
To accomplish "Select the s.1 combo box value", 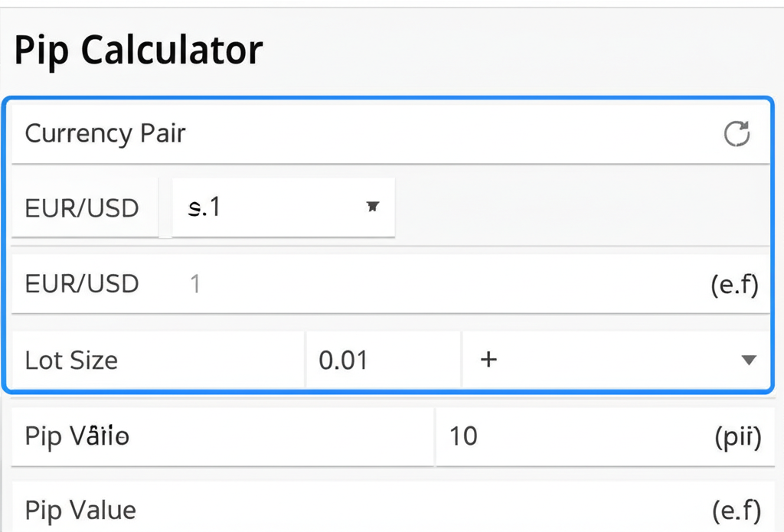I will pos(260,207).
